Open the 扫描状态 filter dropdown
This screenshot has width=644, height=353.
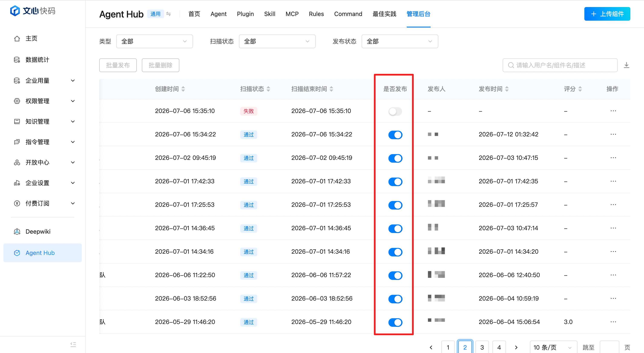click(x=277, y=41)
